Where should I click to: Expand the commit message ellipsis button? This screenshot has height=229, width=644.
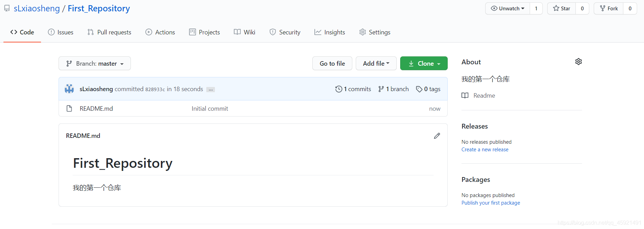[x=211, y=89]
